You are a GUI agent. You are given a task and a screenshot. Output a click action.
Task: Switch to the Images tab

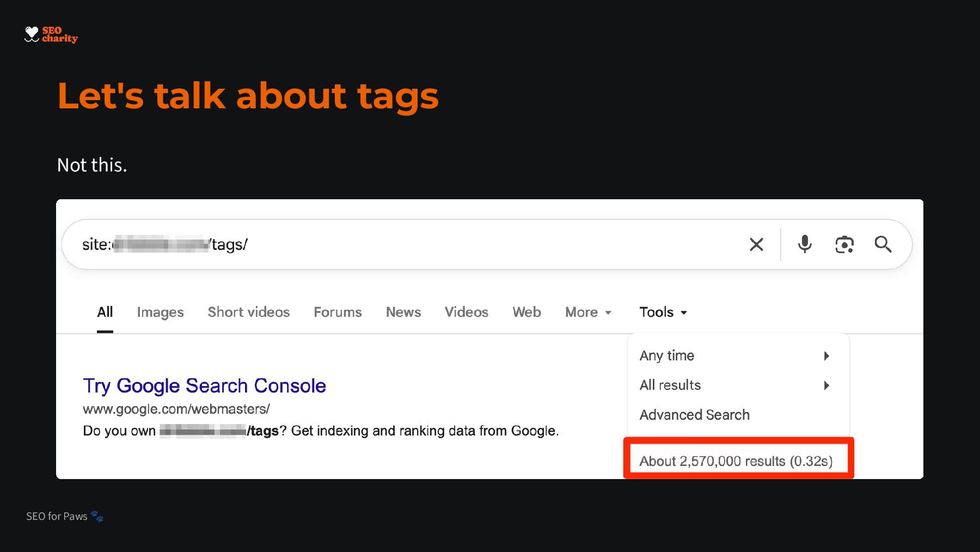[x=160, y=312]
